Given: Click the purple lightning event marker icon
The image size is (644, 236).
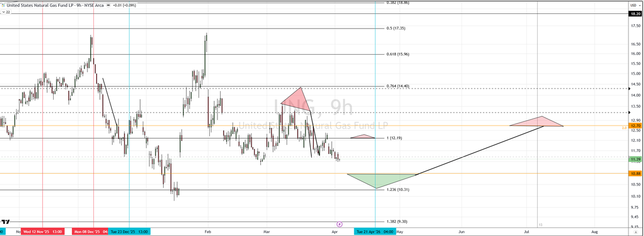Looking at the screenshot, I should (339, 223).
